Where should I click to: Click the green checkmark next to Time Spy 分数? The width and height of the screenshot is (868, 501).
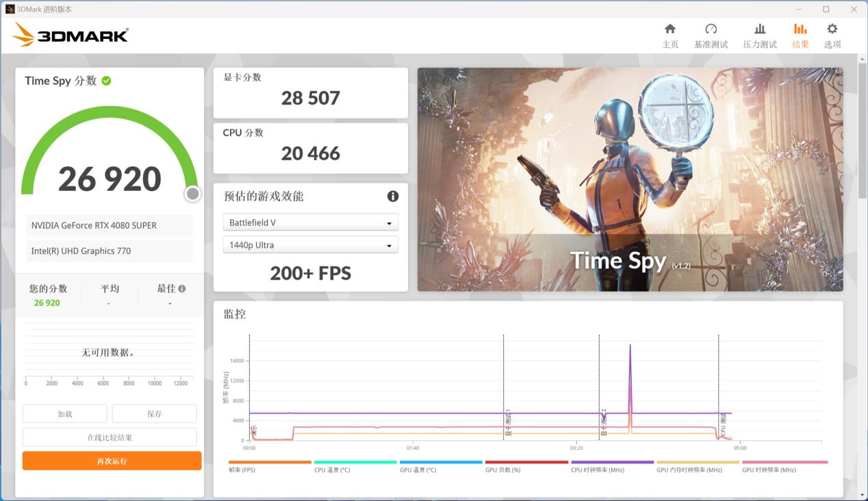pos(106,81)
